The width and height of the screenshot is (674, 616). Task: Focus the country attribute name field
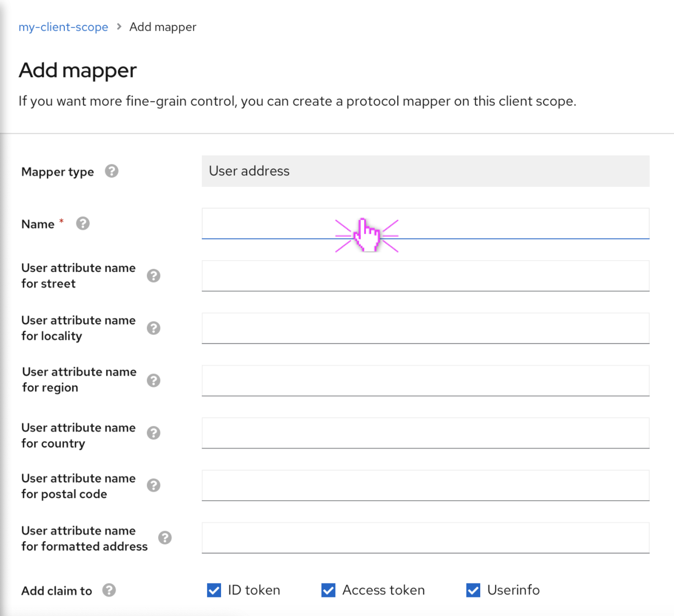pos(426,433)
